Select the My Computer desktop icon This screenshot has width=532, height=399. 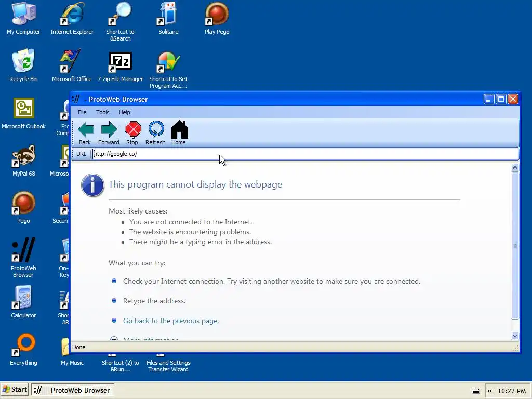pos(23,19)
